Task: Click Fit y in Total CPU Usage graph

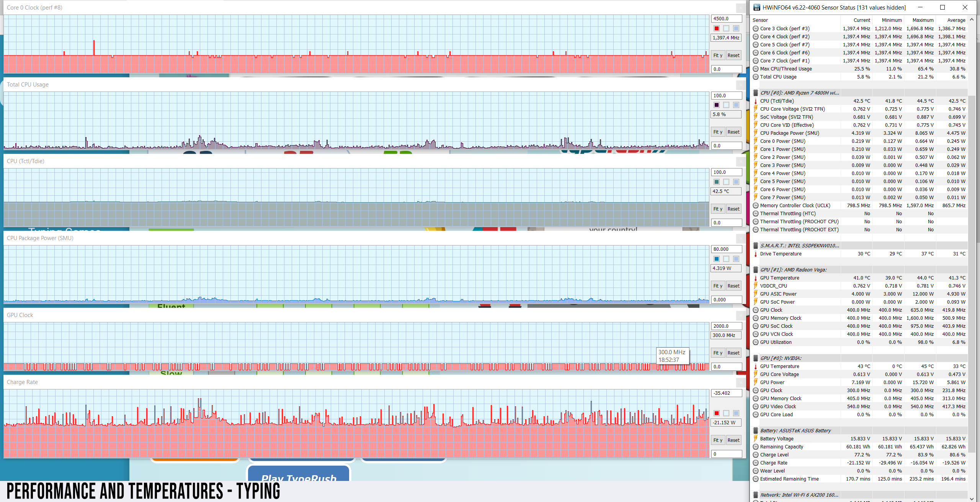Action: 718,132
